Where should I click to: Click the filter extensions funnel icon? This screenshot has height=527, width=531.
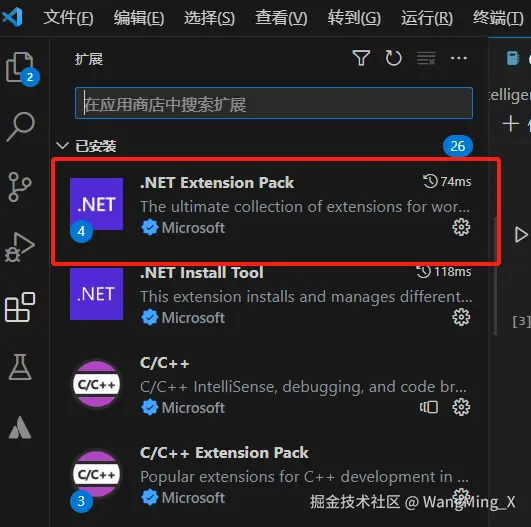point(361,58)
